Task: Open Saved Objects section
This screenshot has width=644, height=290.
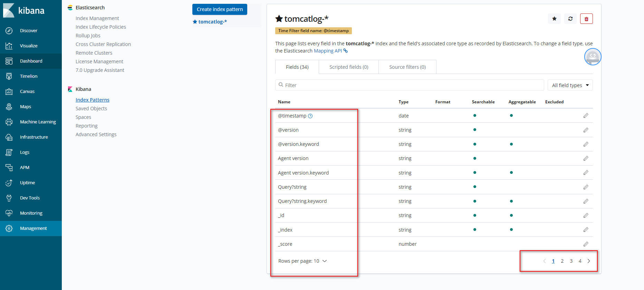Action: click(91, 109)
